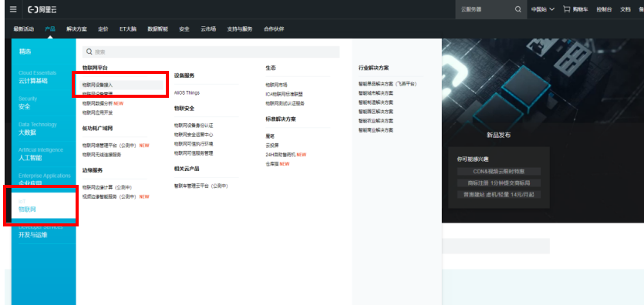644x305 pixels.
Task: Open 物联网可信服务管理 link
Action: tap(194, 153)
